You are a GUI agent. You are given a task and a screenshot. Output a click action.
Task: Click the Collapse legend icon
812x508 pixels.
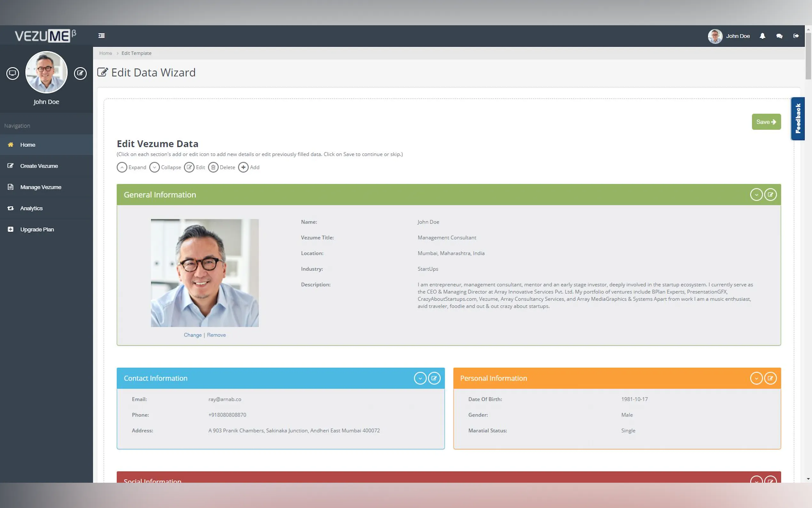click(x=154, y=167)
